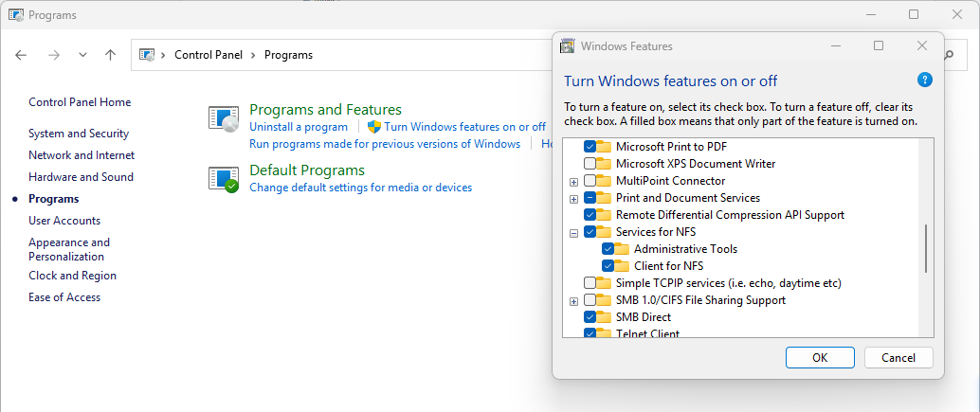Click Turn Windows features on or off link
Screen dimensions: 980x412
(x=465, y=127)
